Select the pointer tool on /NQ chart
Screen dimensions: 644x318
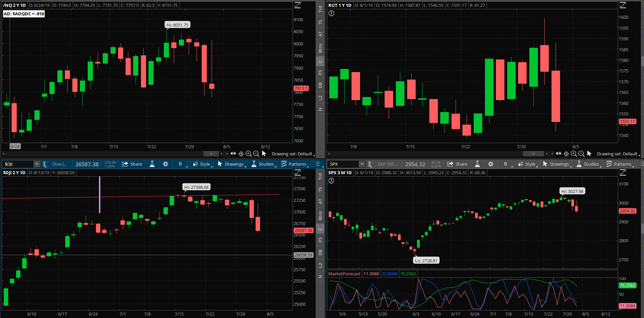click(264, 154)
